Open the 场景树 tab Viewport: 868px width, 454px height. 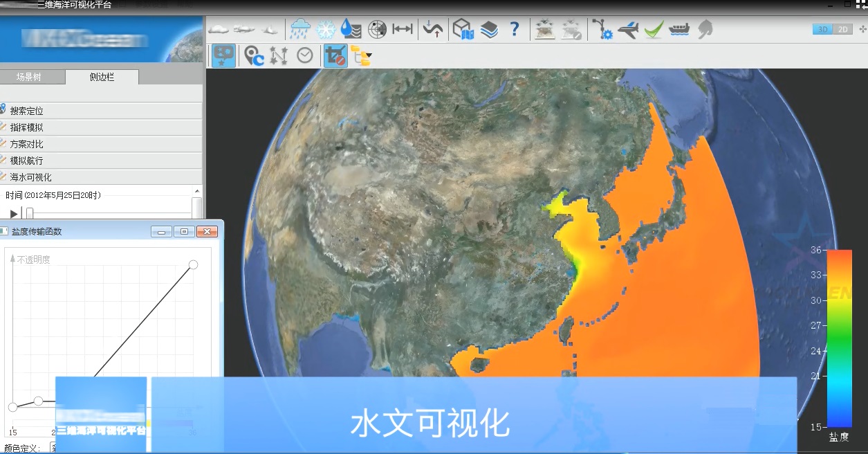29,77
